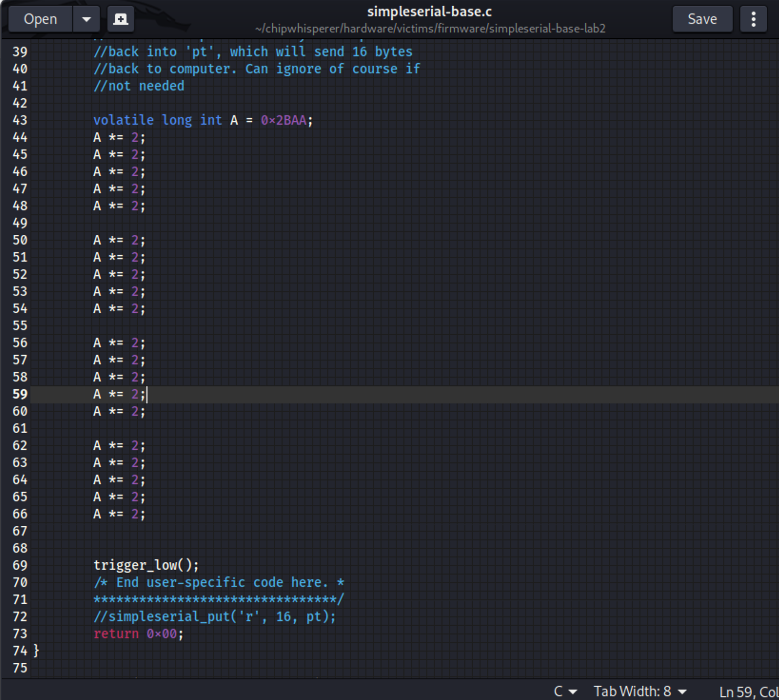
Task: Expand the recent files dropdown arrow beside Open
Action: coord(87,19)
